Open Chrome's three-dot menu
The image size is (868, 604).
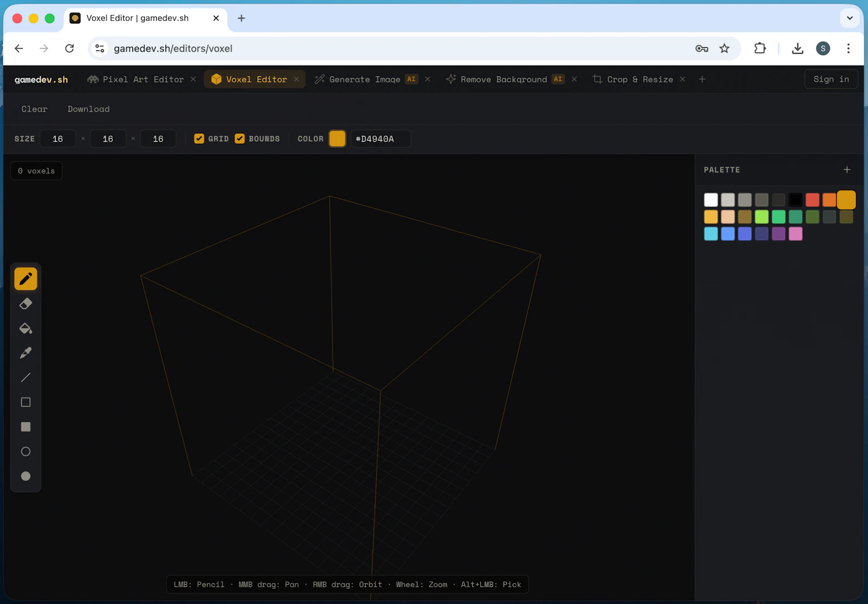pyautogui.click(x=848, y=48)
